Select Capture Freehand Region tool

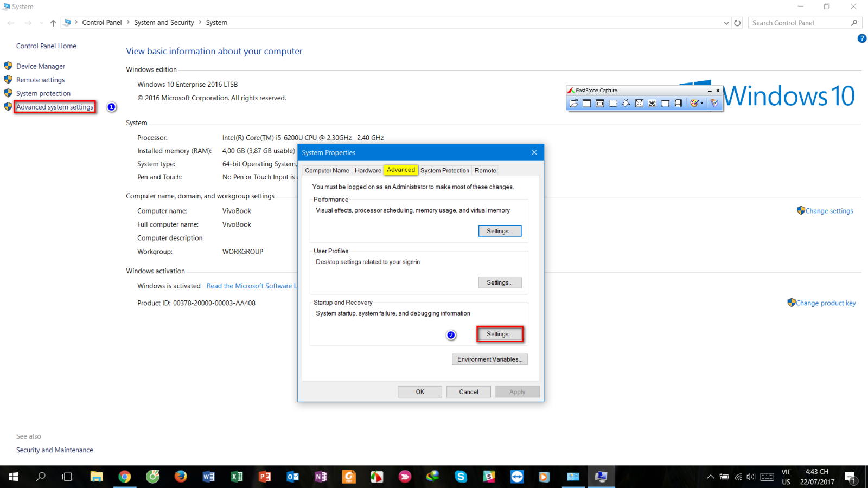point(625,103)
